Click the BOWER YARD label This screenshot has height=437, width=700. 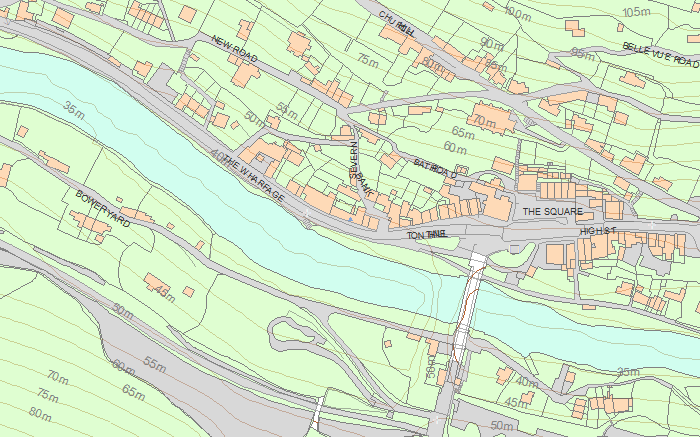point(103,208)
